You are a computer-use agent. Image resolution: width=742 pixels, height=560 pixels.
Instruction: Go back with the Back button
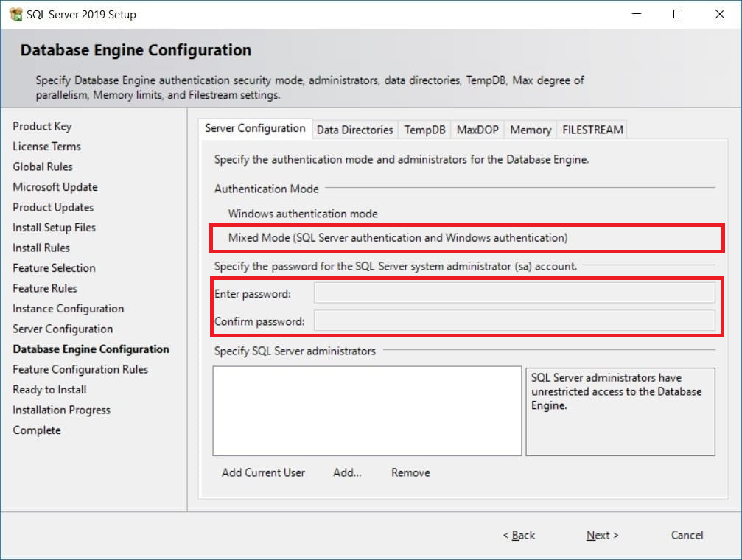click(x=519, y=535)
